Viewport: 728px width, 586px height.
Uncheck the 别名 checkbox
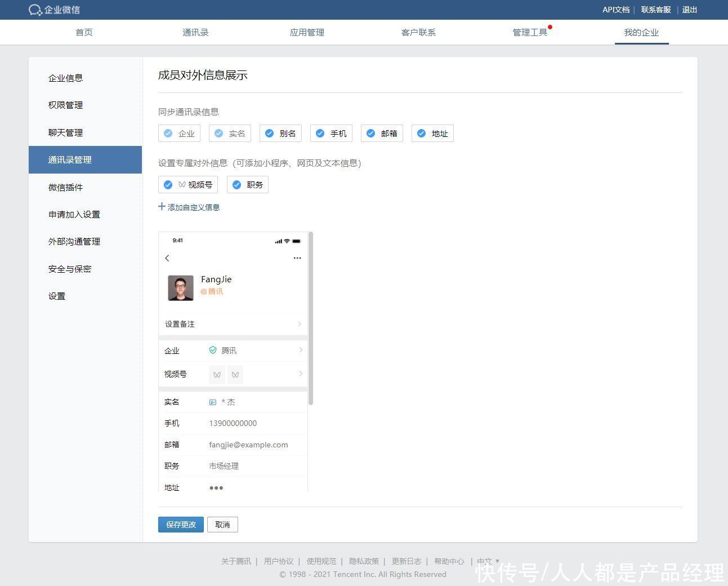[x=270, y=134]
